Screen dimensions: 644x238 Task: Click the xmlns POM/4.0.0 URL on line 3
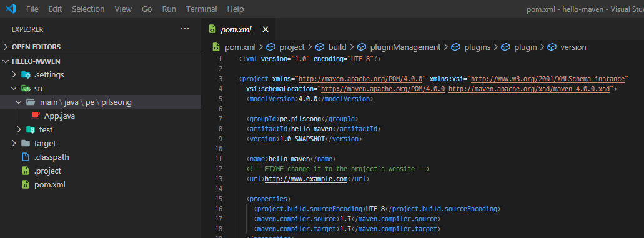tap(360, 79)
